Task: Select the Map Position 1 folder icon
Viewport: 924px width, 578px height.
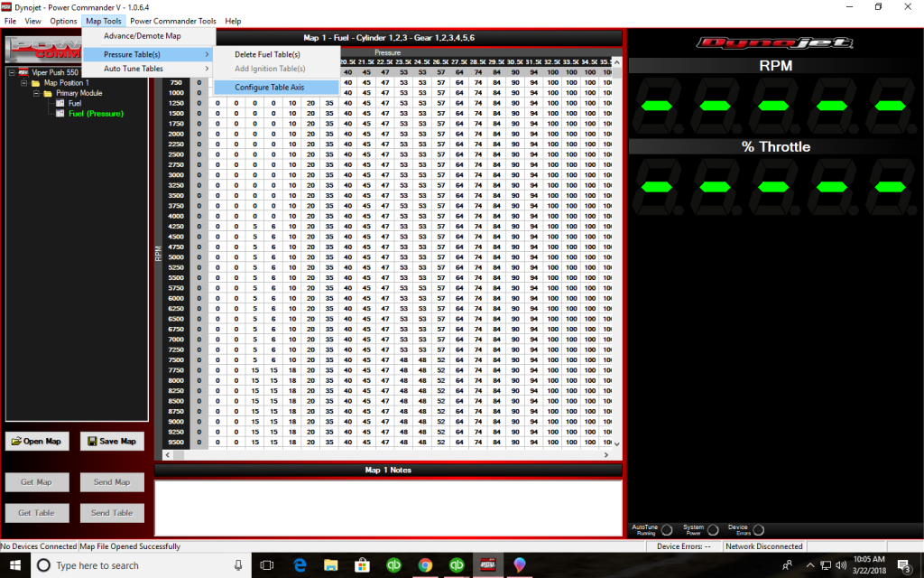Action: (x=35, y=83)
